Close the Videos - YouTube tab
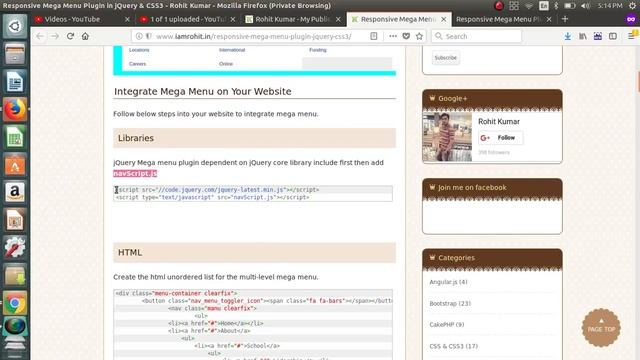The height and width of the screenshot is (360, 640). click(x=127, y=19)
